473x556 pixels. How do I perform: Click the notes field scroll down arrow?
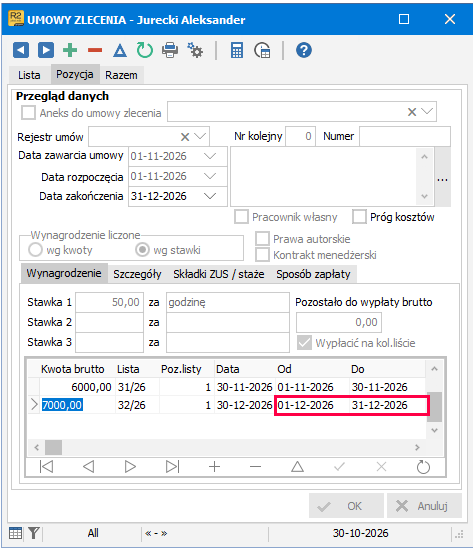pyautogui.click(x=424, y=196)
